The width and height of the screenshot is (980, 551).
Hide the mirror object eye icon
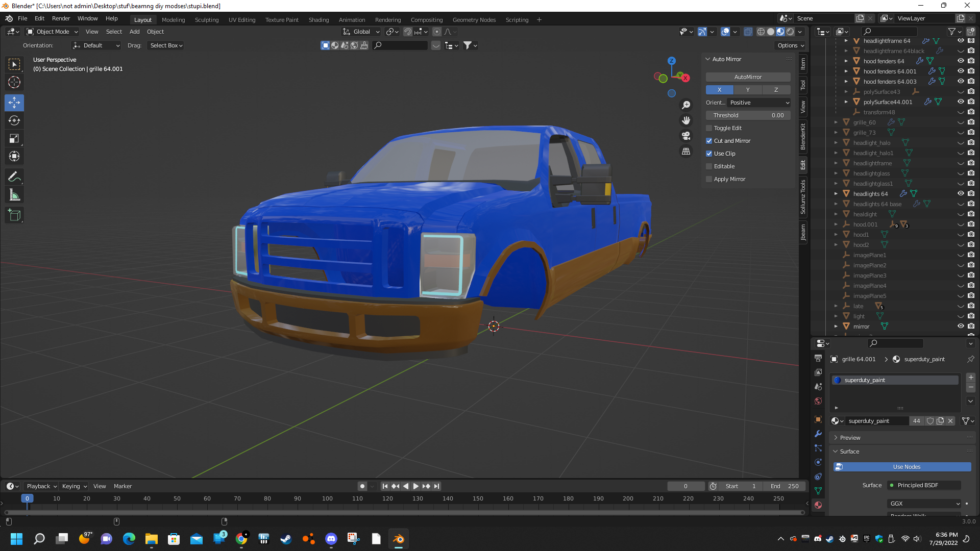click(961, 327)
